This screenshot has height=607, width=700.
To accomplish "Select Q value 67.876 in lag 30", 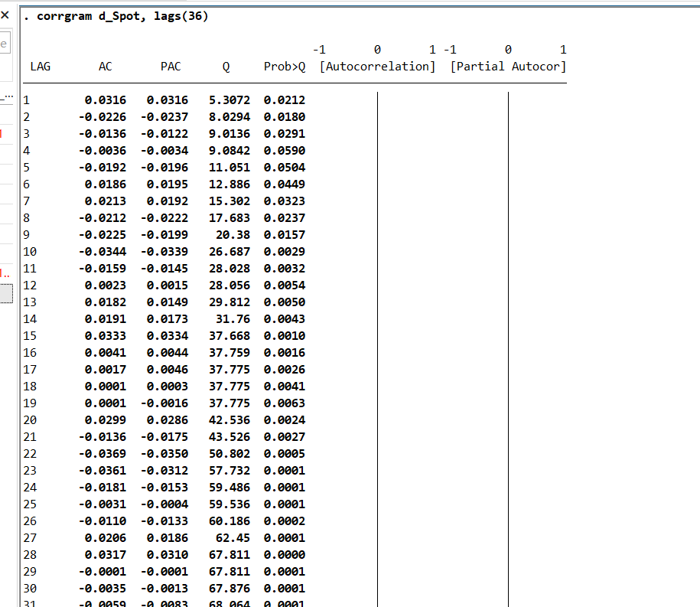I will point(230,589).
